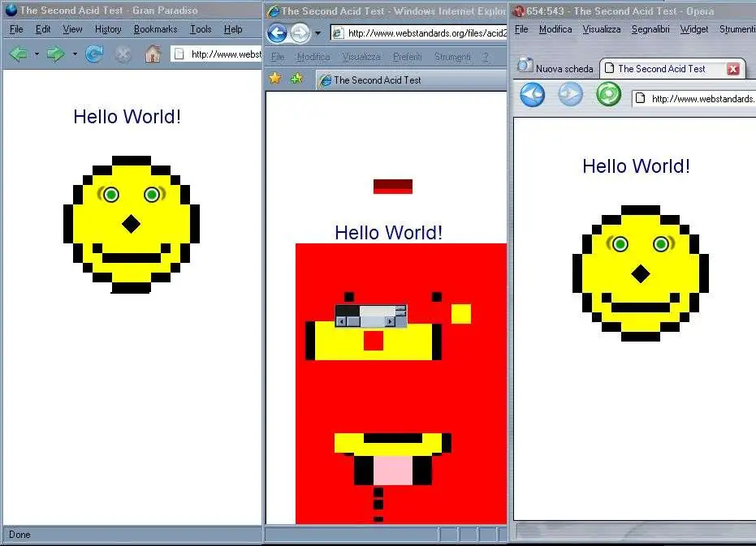Open Opera Segnalibri menu
The image size is (756, 546).
click(650, 29)
